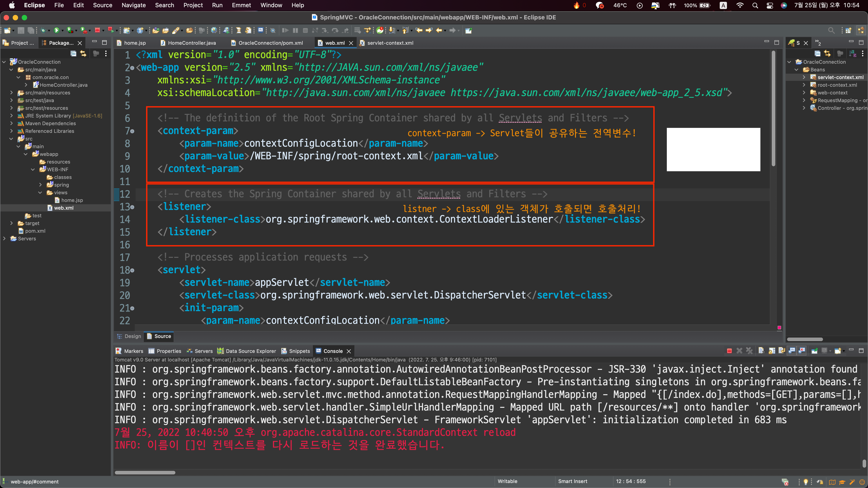Click the Pin Console icon
Image resolution: width=868 pixels, height=488 pixels.
tap(814, 351)
